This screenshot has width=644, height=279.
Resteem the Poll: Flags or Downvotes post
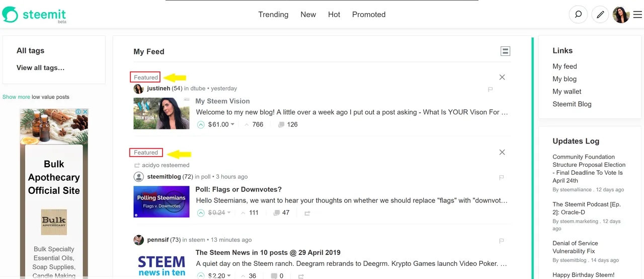click(x=307, y=213)
